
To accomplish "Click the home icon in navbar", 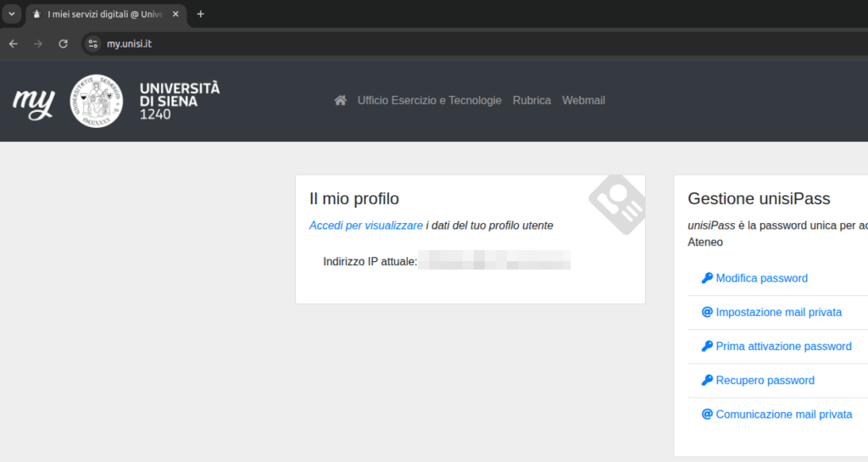I will point(341,100).
